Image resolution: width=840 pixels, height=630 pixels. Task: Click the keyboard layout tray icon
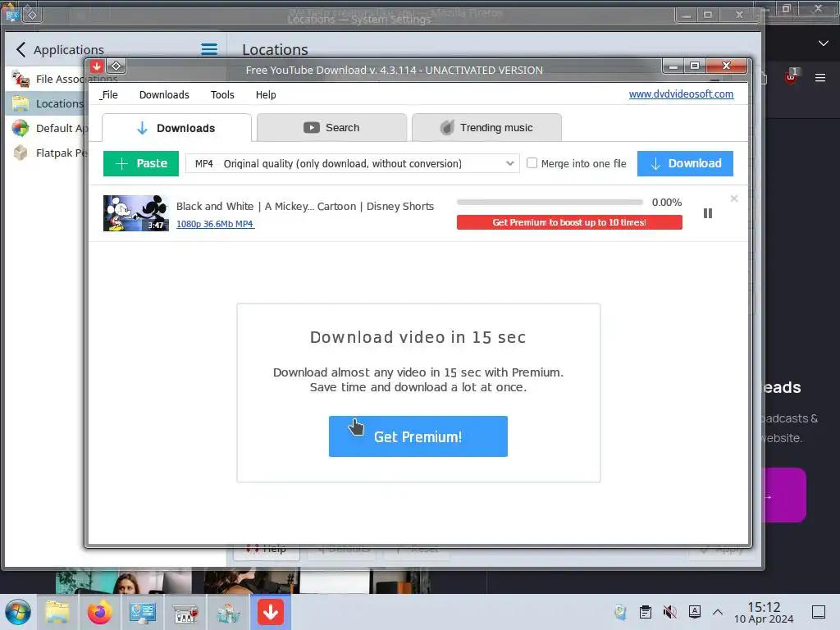tap(695, 612)
